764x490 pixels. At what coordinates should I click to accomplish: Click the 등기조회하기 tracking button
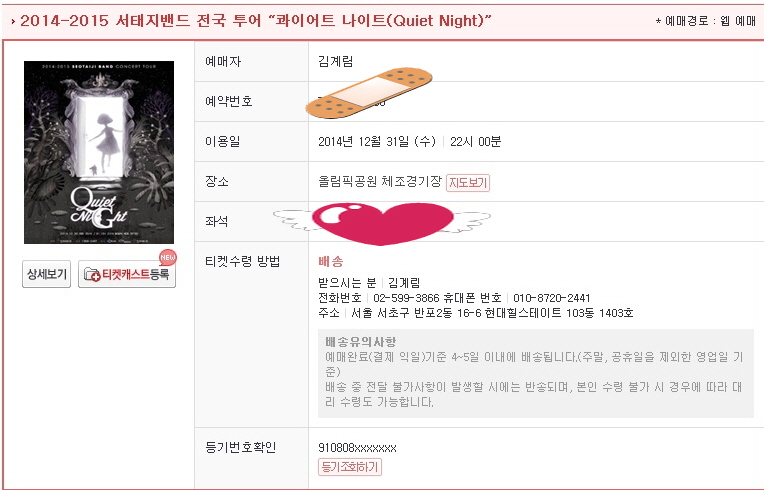[x=349, y=467]
